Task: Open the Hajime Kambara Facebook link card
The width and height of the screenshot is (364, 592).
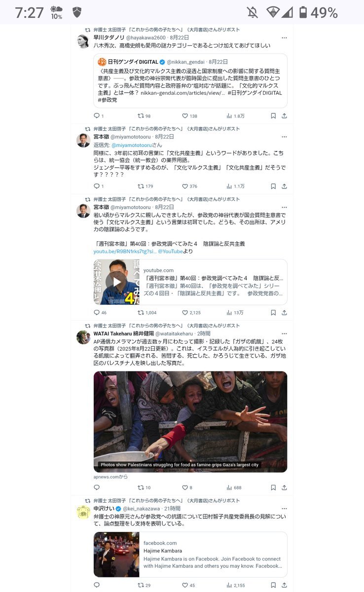Action: pos(190,554)
